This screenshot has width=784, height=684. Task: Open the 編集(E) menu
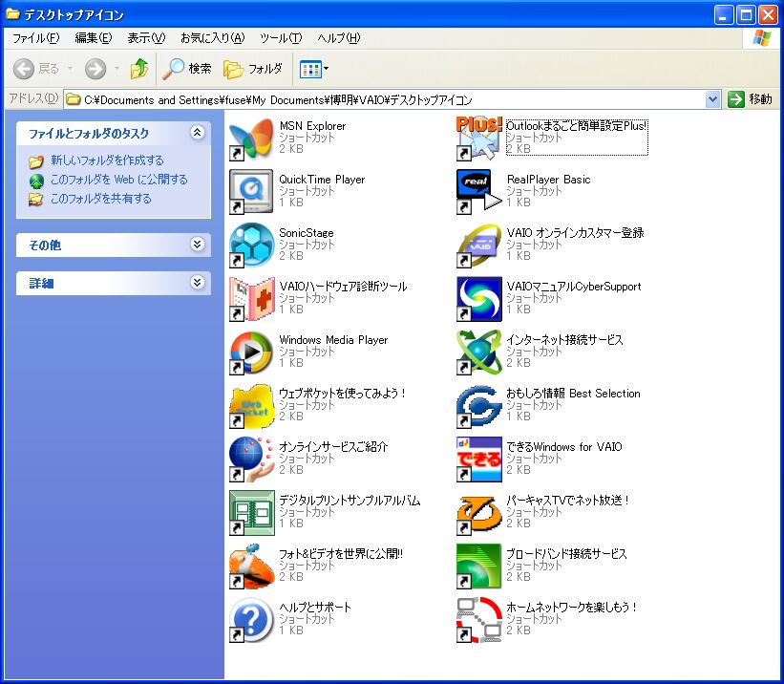[94, 38]
